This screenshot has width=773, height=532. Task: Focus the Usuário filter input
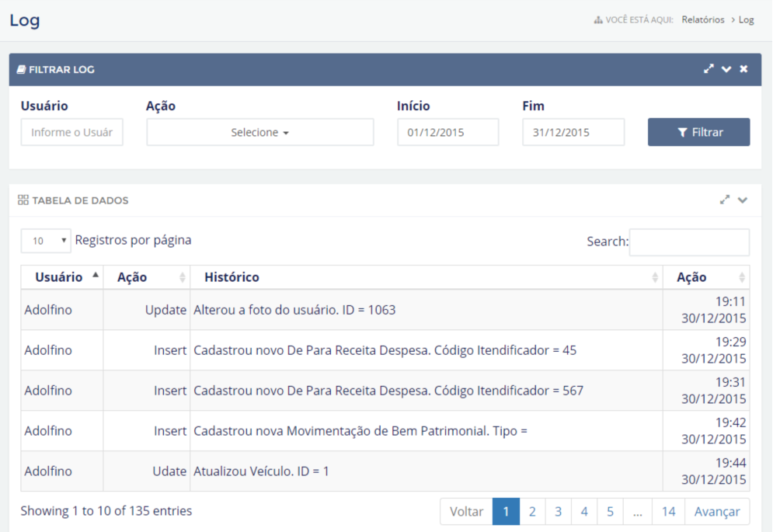[x=72, y=132]
